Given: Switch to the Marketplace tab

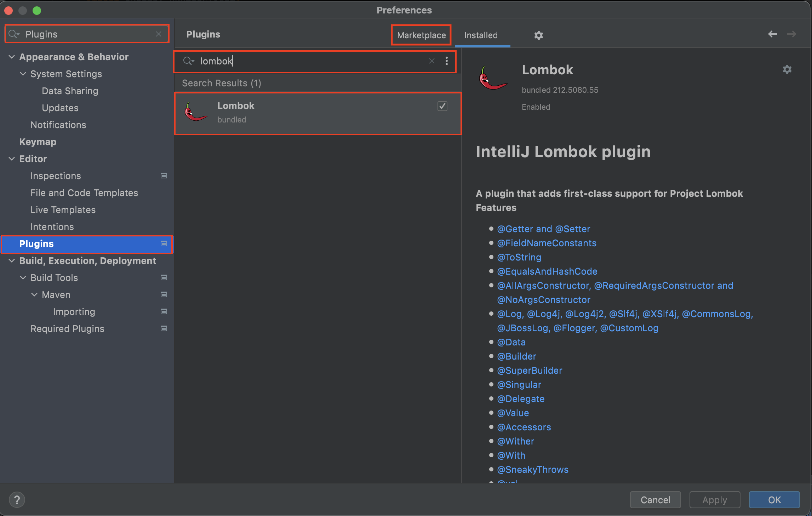Looking at the screenshot, I should pos(421,35).
